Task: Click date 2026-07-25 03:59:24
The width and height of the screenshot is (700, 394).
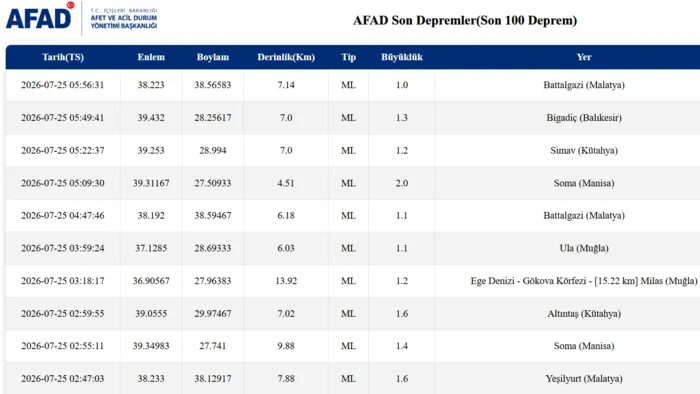Action: pyautogui.click(x=62, y=248)
